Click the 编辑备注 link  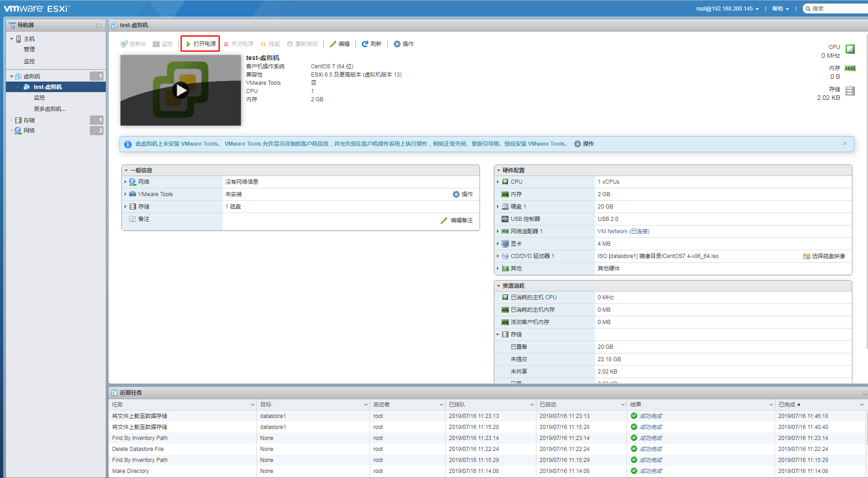click(x=461, y=220)
